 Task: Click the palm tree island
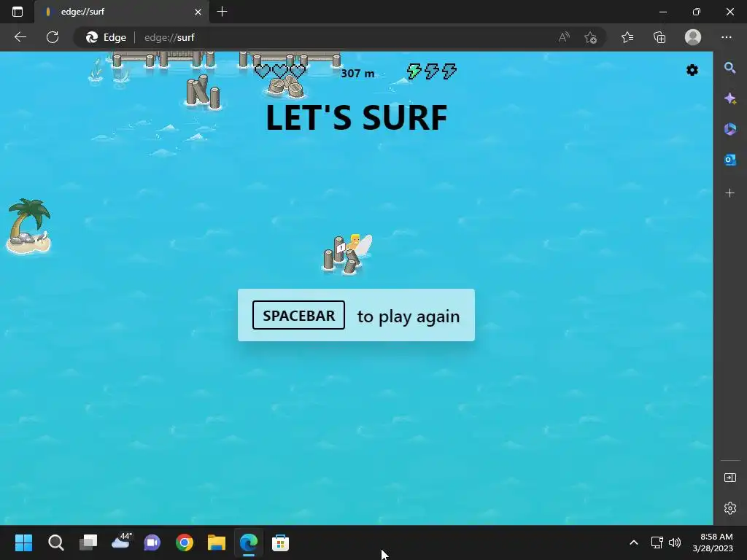[28, 226]
